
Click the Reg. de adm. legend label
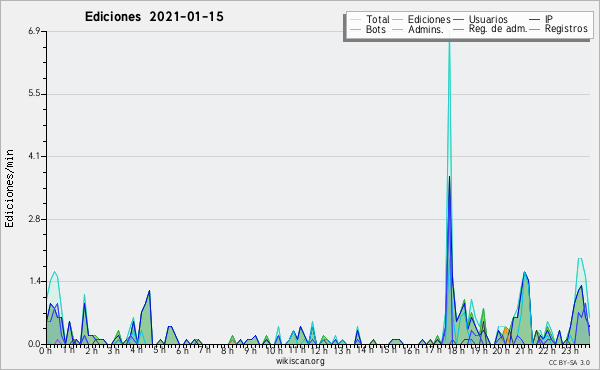tap(497, 29)
